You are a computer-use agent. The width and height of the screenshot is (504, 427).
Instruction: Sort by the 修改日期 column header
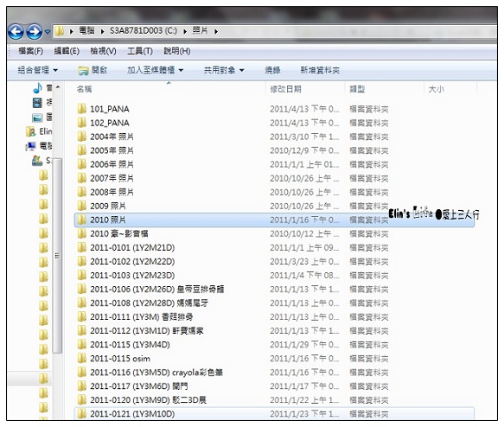pyautogui.click(x=286, y=89)
